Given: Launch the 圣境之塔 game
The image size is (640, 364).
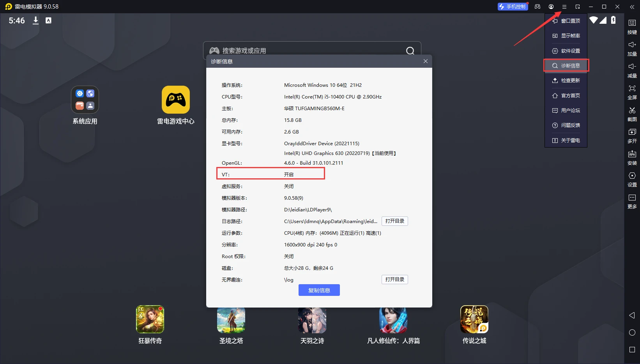Looking at the screenshot, I should (231, 325).
